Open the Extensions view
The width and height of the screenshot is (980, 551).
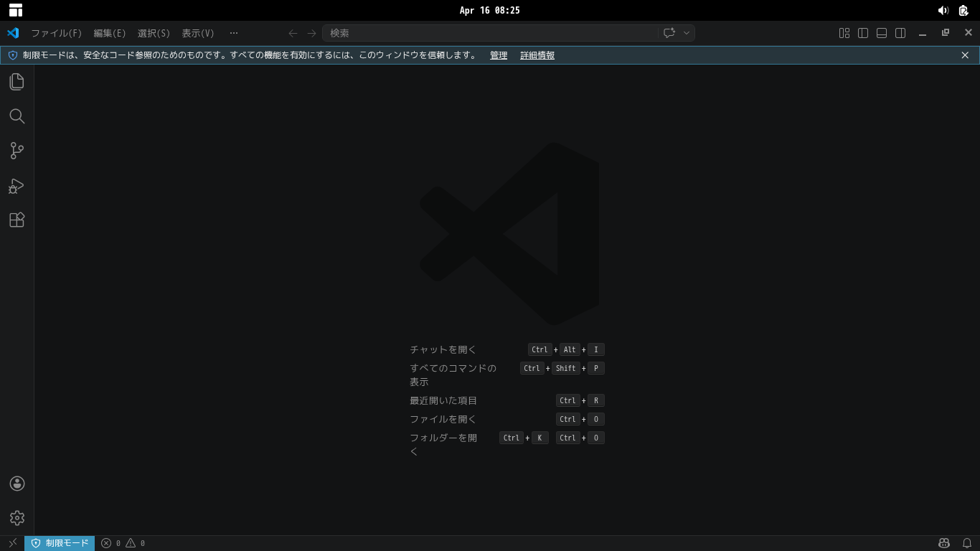pos(17,220)
